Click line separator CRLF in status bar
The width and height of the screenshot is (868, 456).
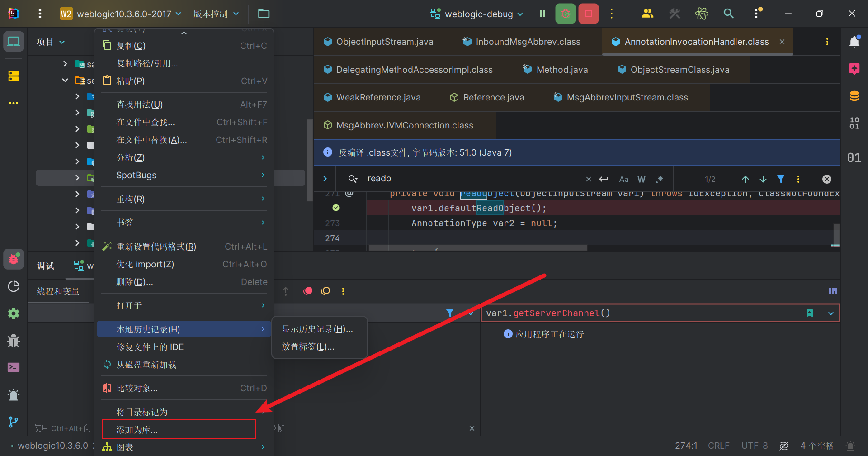point(718,446)
